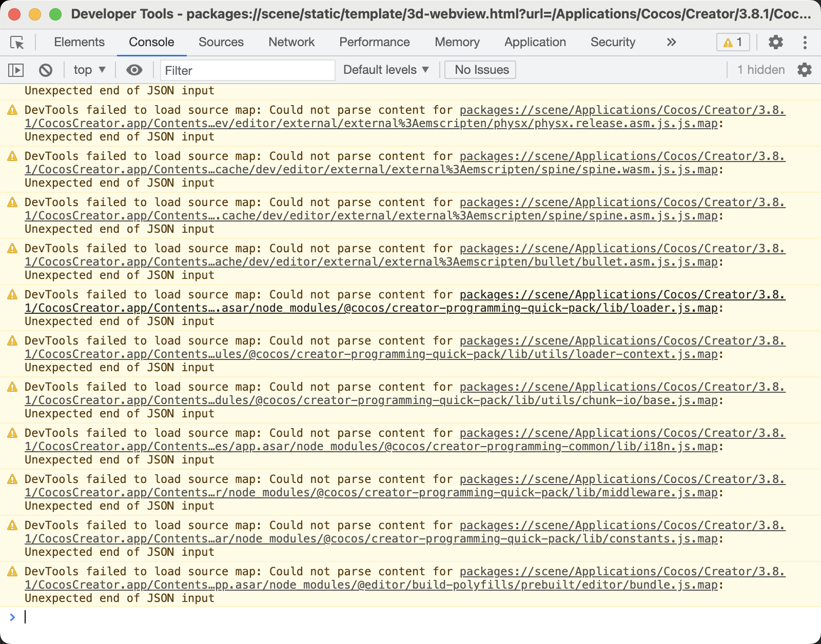
Task: Focus the console Filter input field
Action: 248,70
